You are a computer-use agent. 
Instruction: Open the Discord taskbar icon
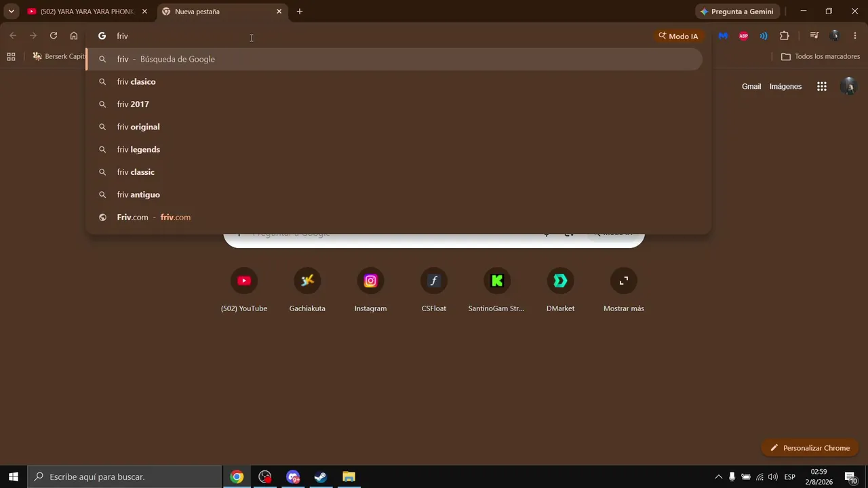[x=293, y=477]
